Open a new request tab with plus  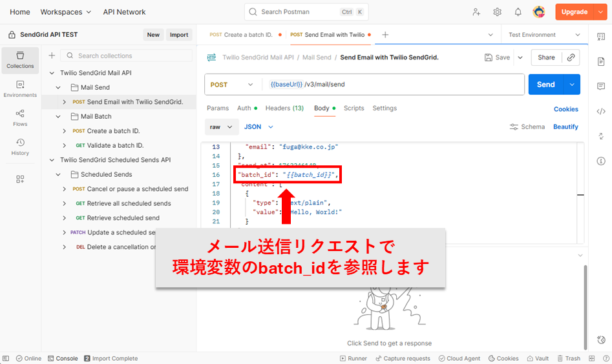coord(385,35)
